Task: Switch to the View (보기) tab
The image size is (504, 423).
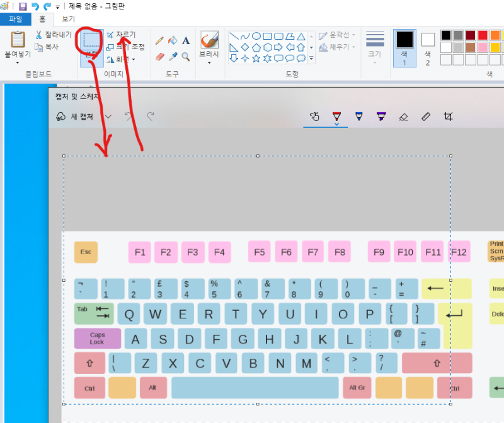Action: coord(68,19)
